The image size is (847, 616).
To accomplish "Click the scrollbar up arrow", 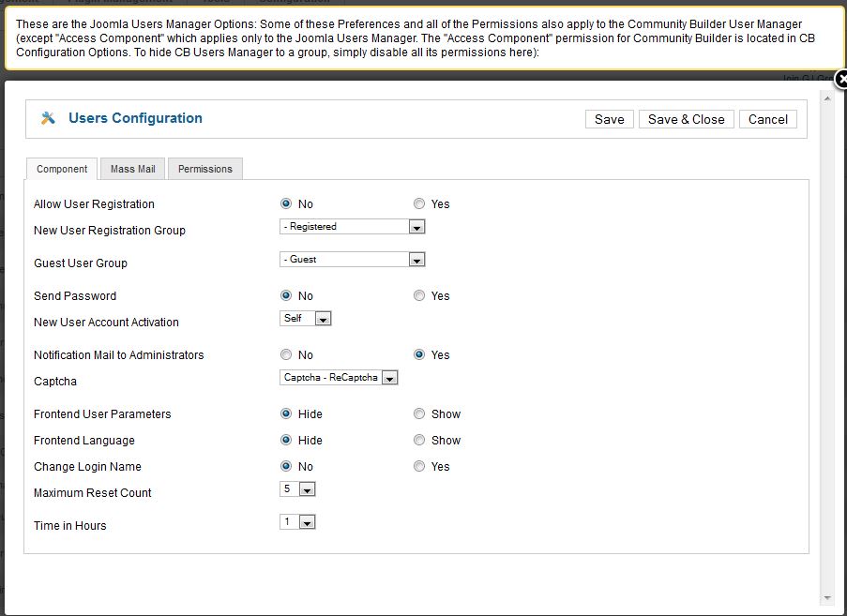I will pyautogui.click(x=827, y=99).
